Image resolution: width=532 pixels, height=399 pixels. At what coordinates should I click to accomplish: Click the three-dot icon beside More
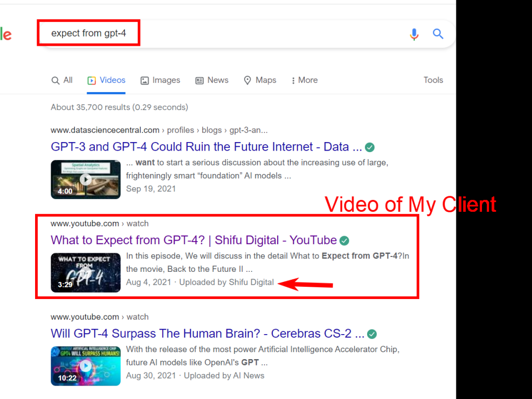coord(293,80)
